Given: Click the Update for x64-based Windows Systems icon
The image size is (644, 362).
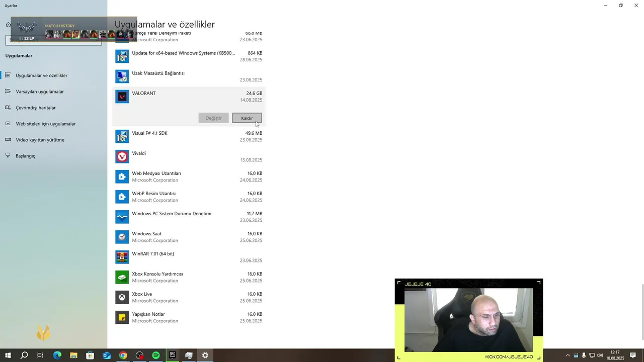Looking at the screenshot, I should tap(122, 56).
